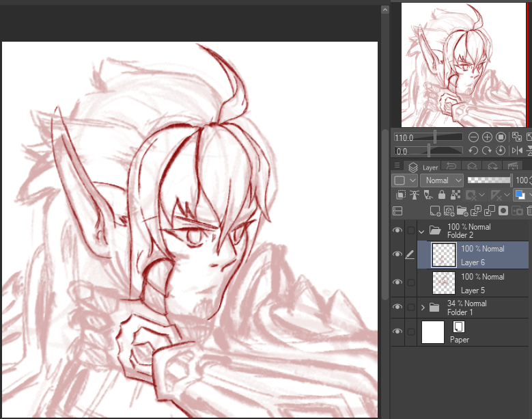
Task: Rotate canvas right in Navigator
Action: click(487, 150)
